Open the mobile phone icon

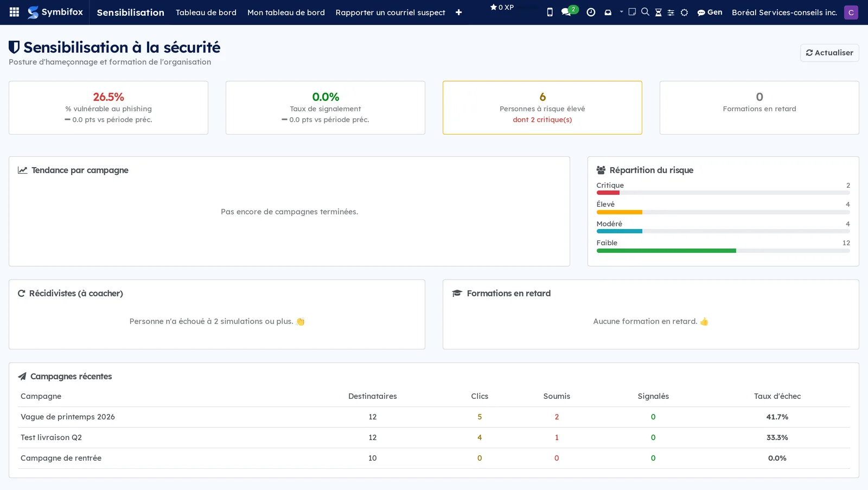click(550, 12)
